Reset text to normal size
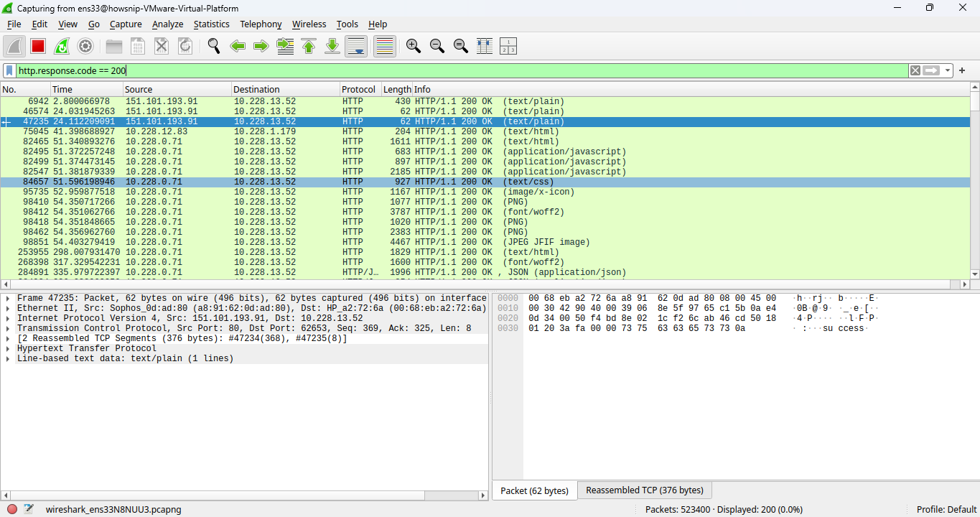The image size is (980, 517). click(461, 46)
